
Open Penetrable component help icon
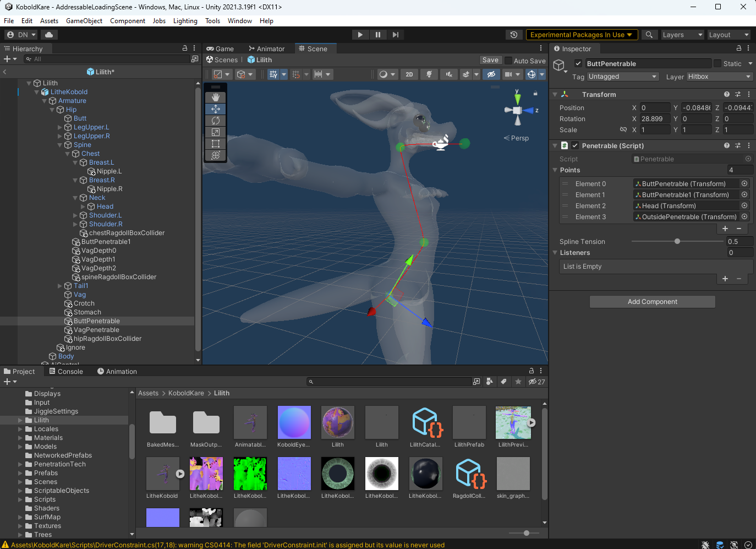tap(727, 145)
